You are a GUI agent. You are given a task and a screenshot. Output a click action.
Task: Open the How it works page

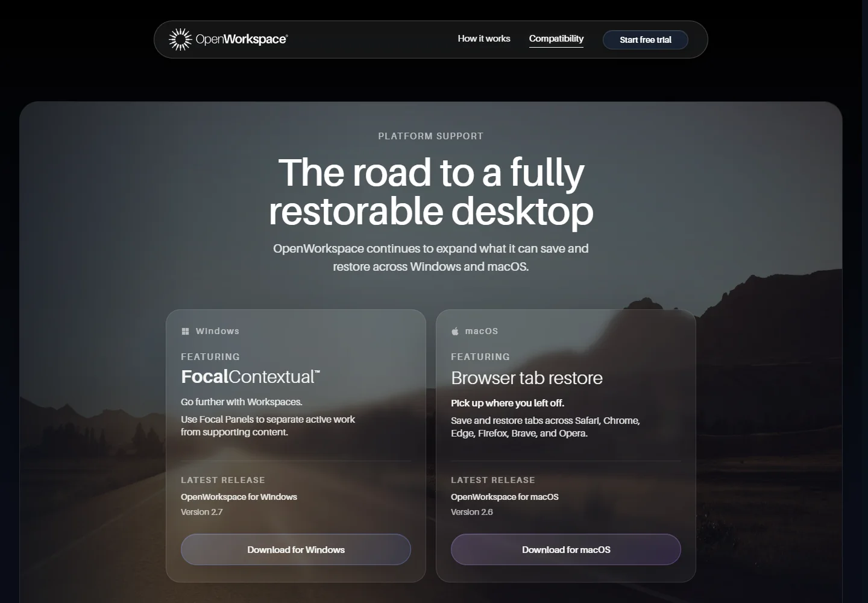pyautogui.click(x=484, y=39)
